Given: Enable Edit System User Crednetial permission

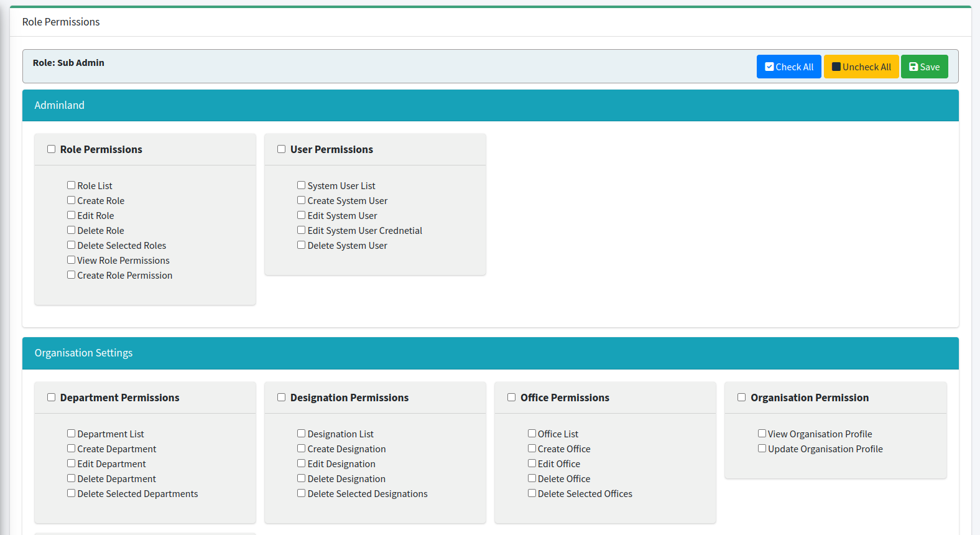Looking at the screenshot, I should [302, 230].
